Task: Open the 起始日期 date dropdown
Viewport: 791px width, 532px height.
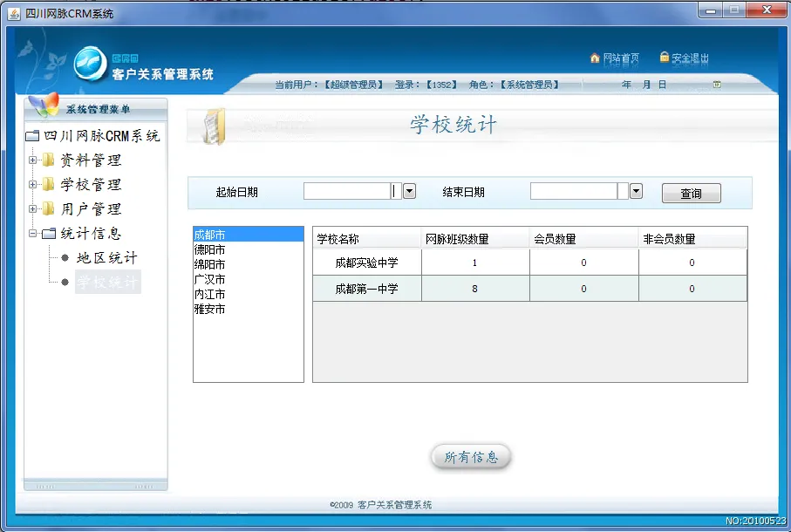Action: pyautogui.click(x=409, y=192)
